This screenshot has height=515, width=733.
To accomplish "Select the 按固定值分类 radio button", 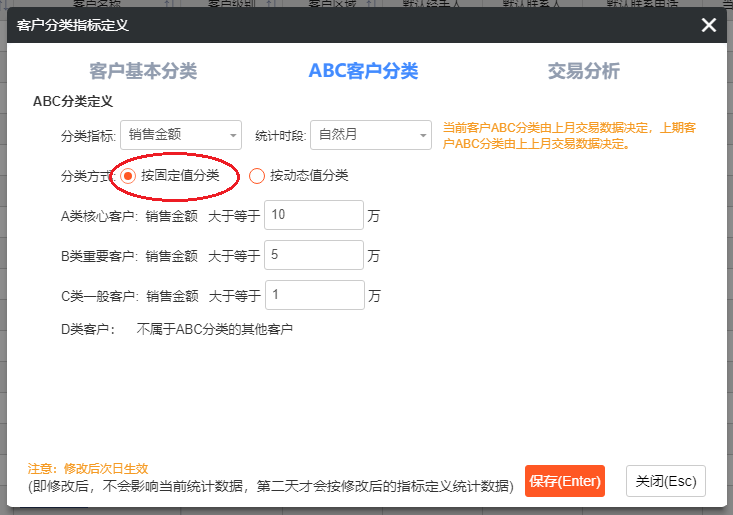I will 128,176.
